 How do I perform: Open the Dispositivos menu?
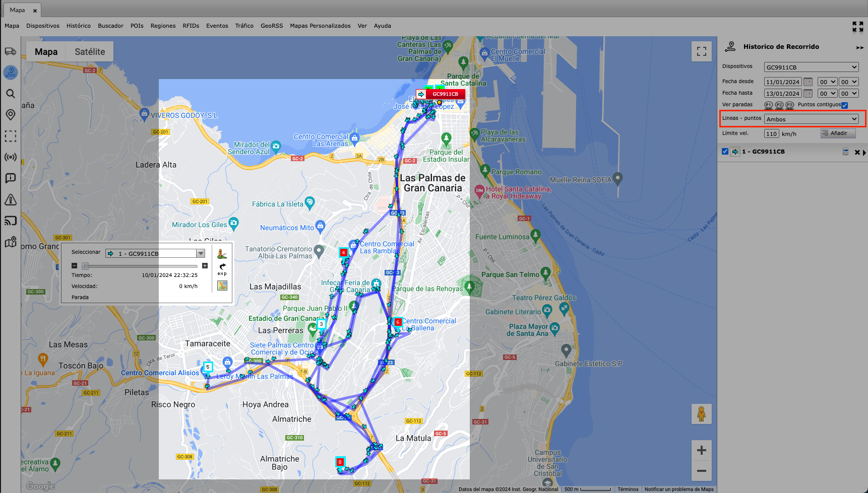(x=43, y=26)
